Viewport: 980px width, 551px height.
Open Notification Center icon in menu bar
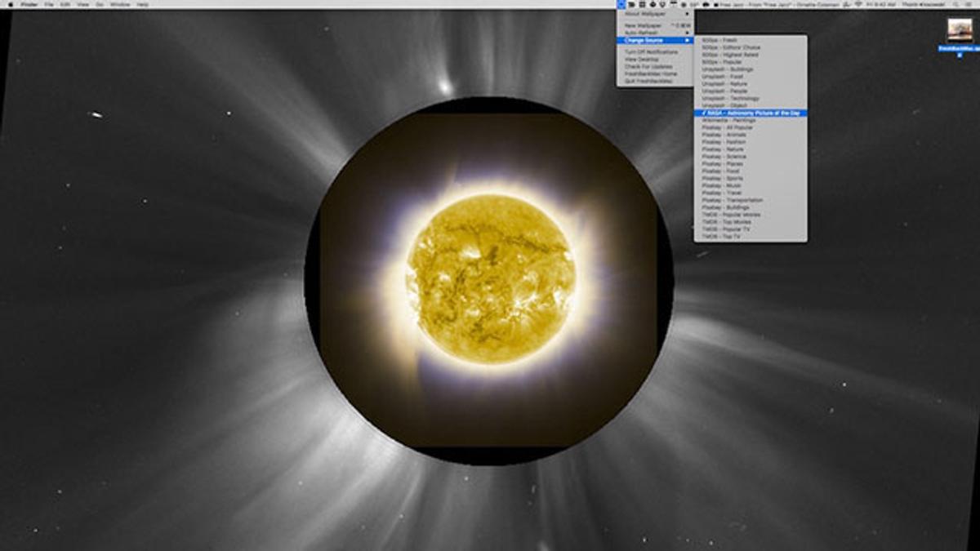point(970,4)
